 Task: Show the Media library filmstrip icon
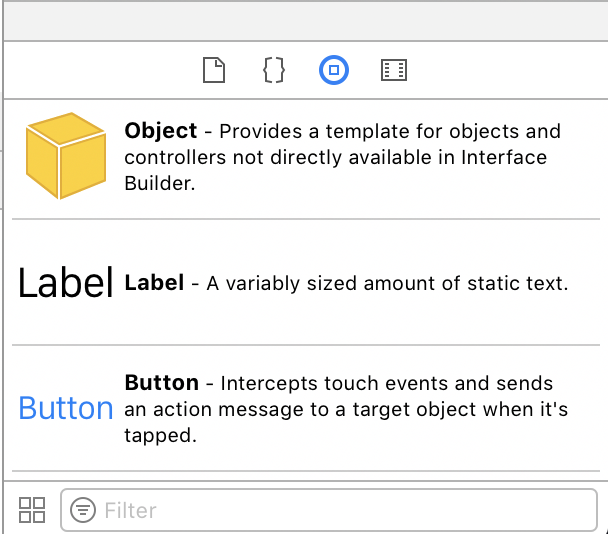tap(394, 70)
